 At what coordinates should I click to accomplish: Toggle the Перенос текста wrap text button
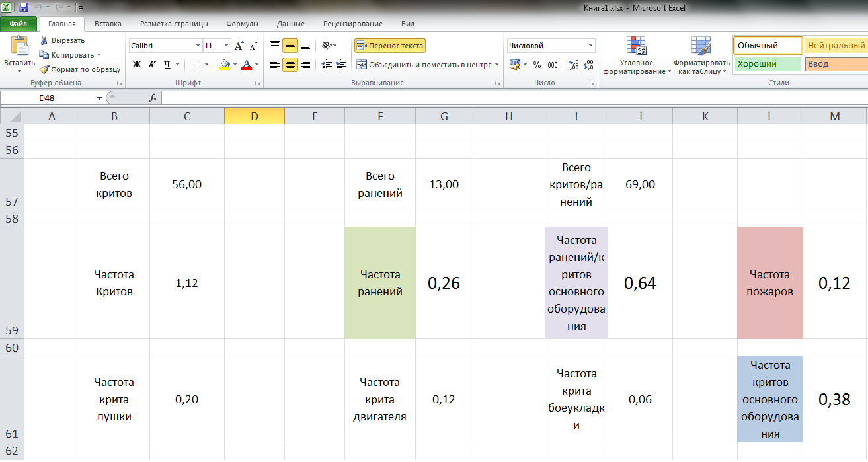(x=389, y=46)
